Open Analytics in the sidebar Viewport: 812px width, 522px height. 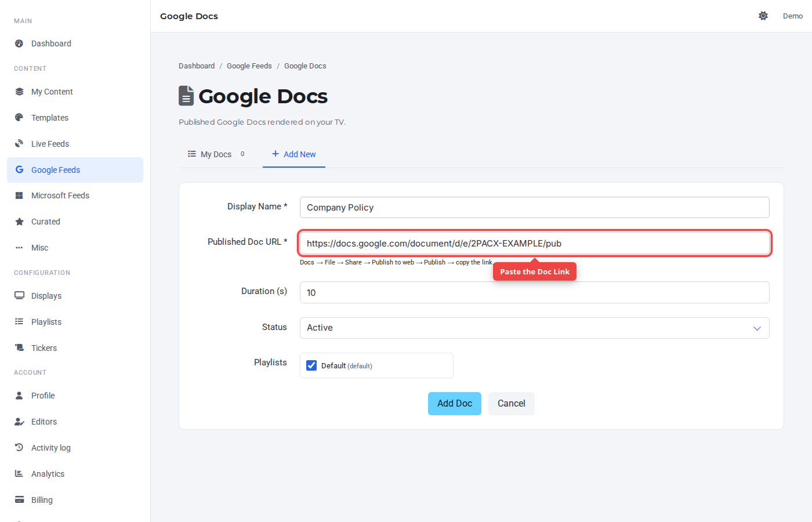click(x=75, y=474)
